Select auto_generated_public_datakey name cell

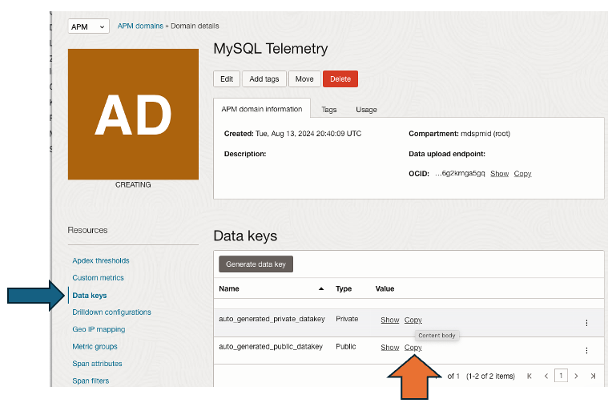pos(270,347)
